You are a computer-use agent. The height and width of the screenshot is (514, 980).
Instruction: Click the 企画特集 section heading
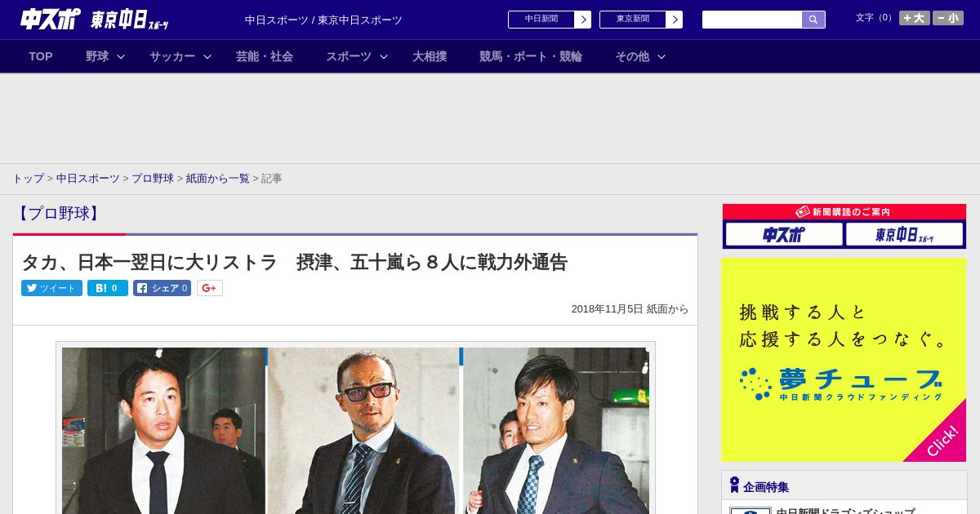(766, 487)
